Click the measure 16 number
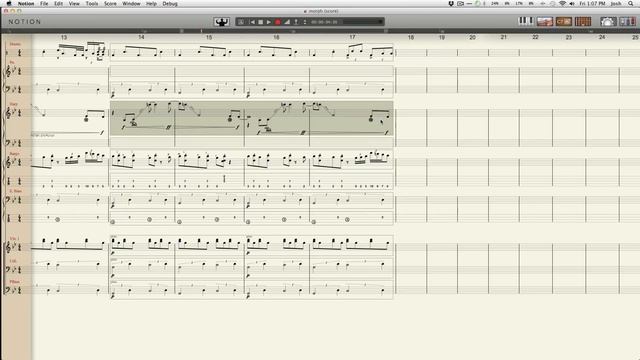This screenshot has height=360, width=640. (x=276, y=37)
